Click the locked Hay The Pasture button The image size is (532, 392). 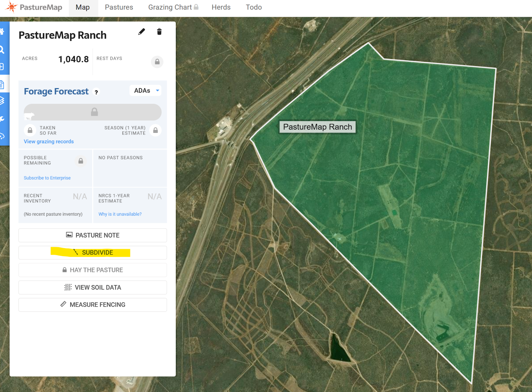pyautogui.click(x=93, y=270)
